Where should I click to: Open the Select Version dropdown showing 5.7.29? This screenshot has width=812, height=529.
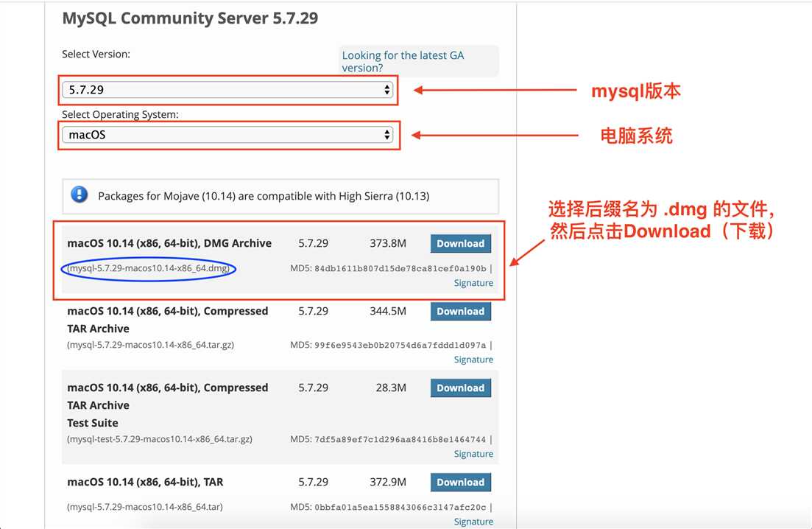[x=228, y=90]
